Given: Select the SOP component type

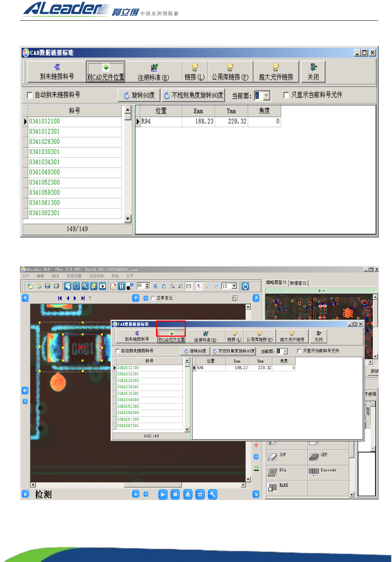Looking at the screenshot, I should (x=287, y=457).
